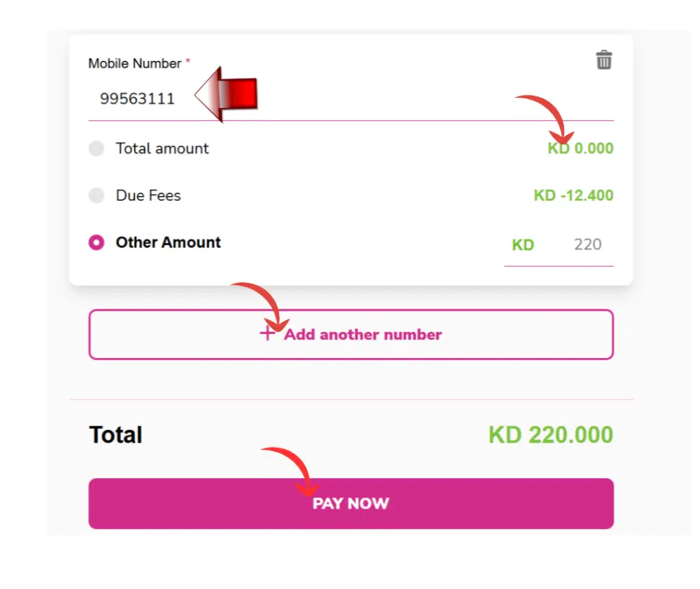Select the Total amount radio button
This screenshot has width=700, height=589.
pyautogui.click(x=96, y=148)
